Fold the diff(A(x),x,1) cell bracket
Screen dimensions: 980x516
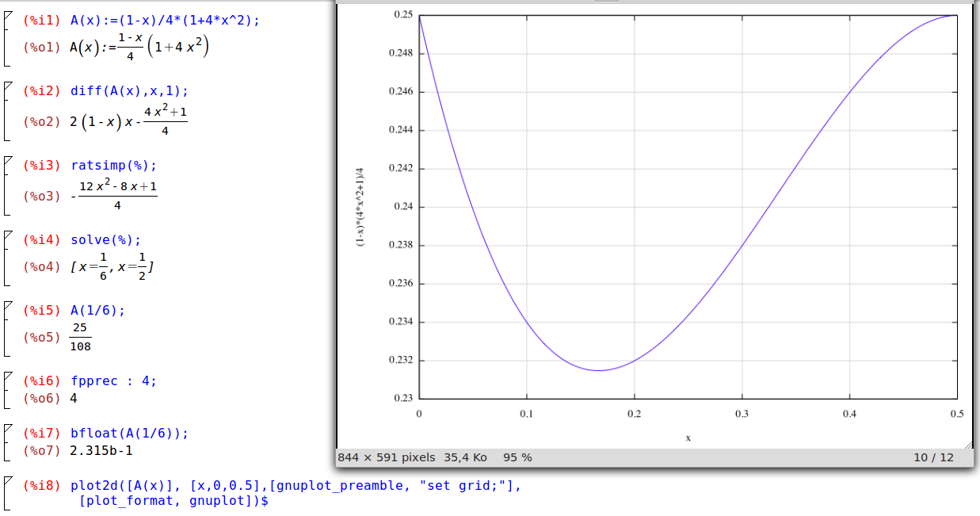7,86
